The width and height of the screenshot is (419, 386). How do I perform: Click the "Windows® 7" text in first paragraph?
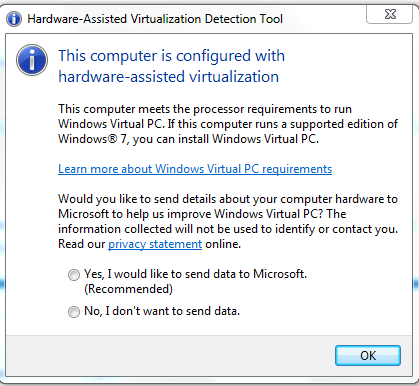[x=93, y=139]
